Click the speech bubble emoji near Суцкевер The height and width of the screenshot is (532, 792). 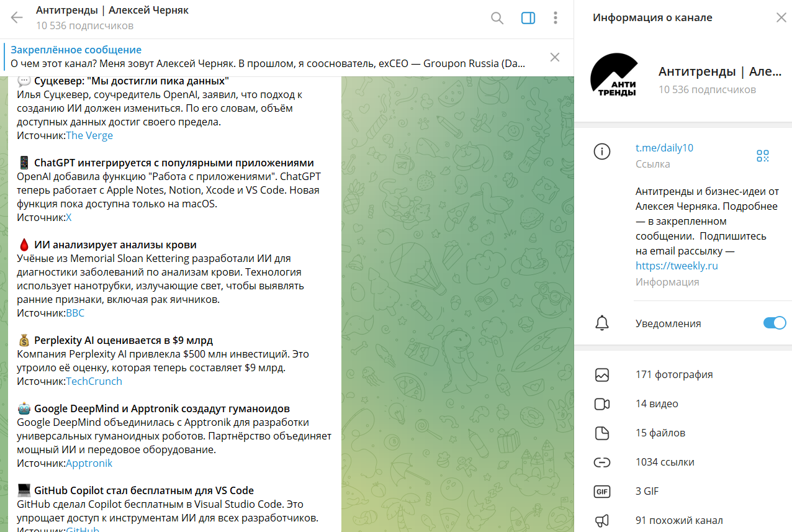pyautogui.click(x=24, y=81)
